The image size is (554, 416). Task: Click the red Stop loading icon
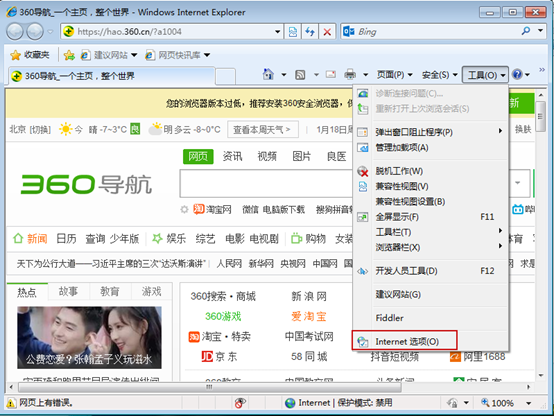pyautogui.click(x=327, y=32)
